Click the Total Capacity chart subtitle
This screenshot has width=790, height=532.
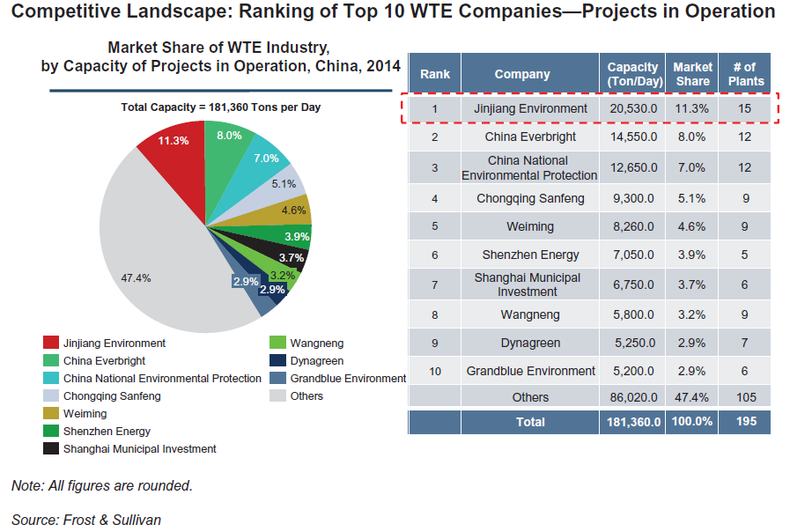221,107
